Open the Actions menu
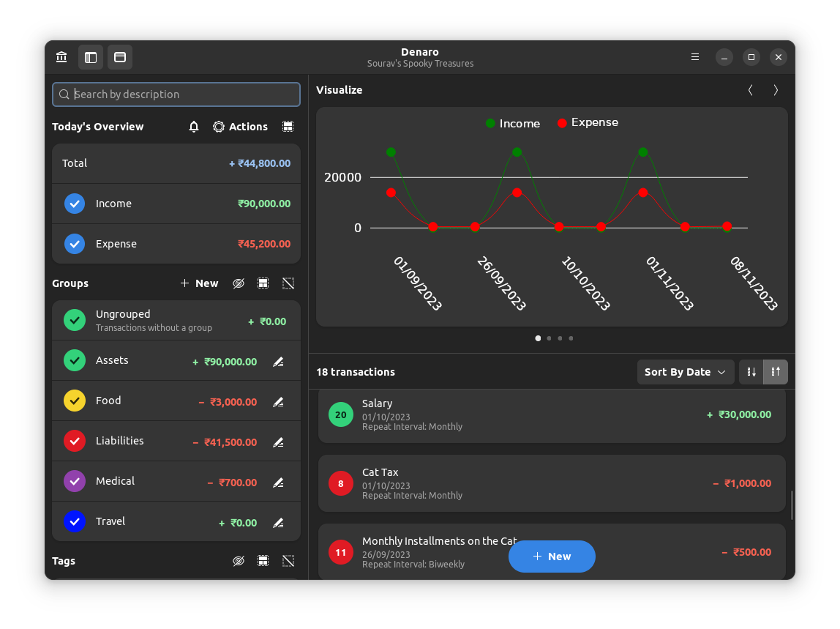 click(250, 127)
